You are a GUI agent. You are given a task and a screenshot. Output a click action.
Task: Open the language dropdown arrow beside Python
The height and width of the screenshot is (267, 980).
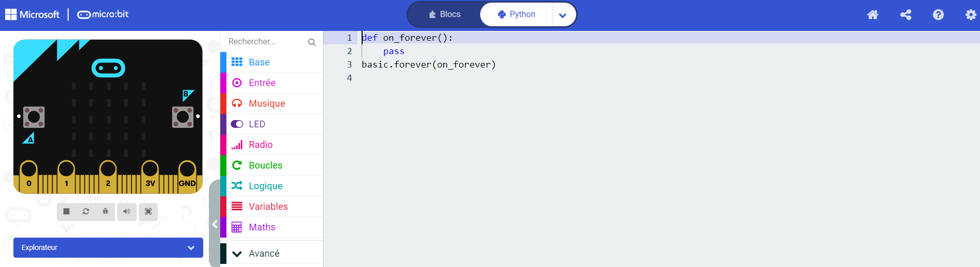pyautogui.click(x=563, y=15)
